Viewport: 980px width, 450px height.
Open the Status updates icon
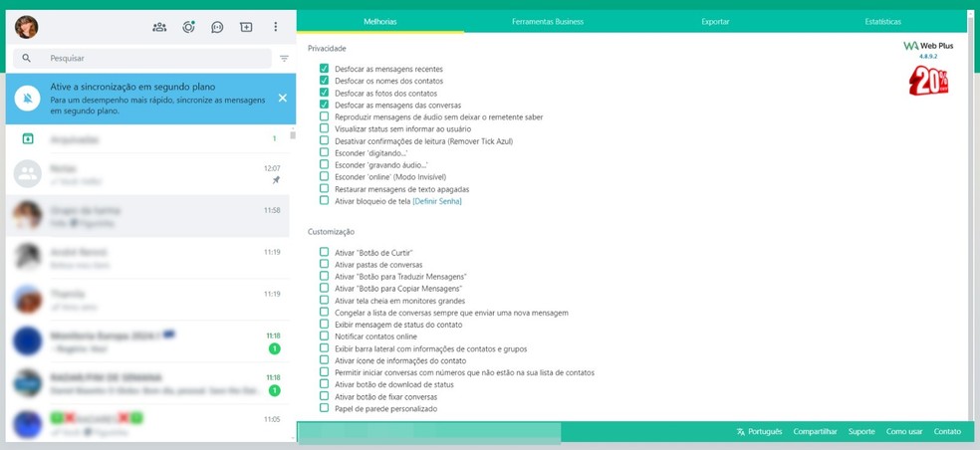pyautogui.click(x=188, y=27)
